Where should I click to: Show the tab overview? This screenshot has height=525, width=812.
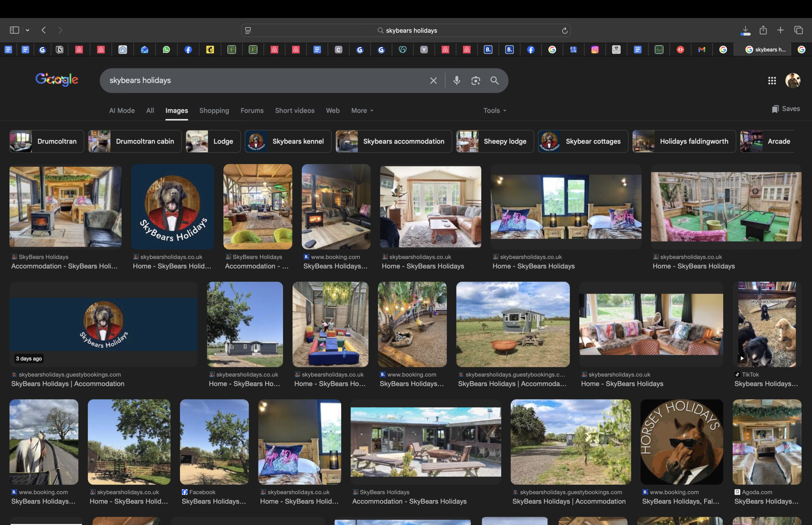[798, 30]
